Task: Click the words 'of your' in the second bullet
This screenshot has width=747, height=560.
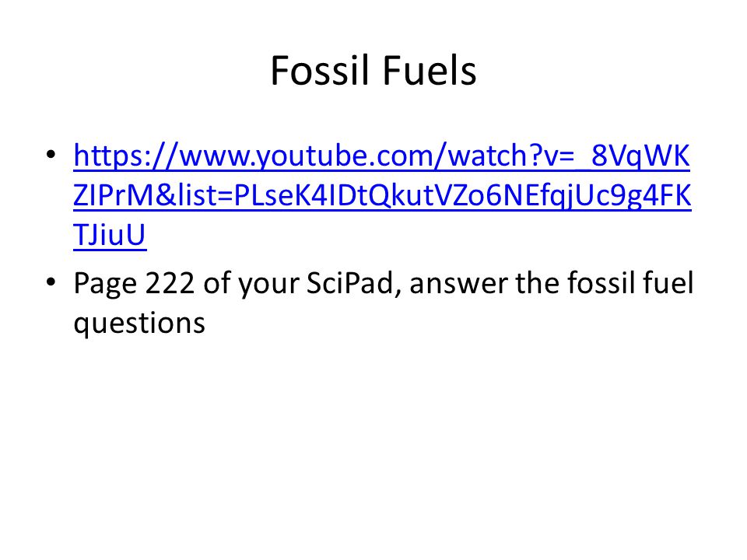Action: (x=251, y=285)
